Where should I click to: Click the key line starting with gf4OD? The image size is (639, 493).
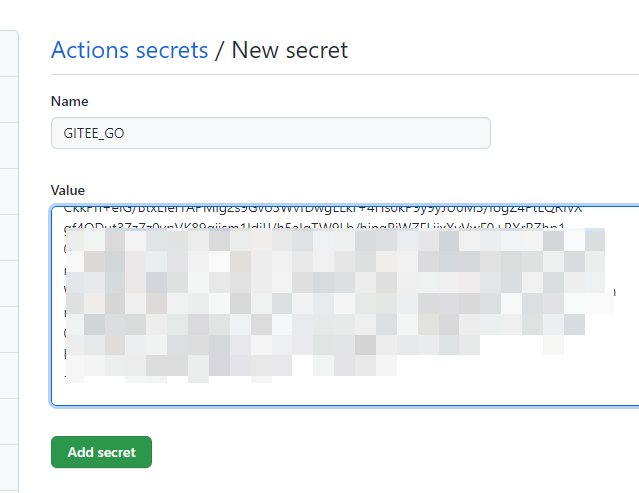[x=314, y=226]
